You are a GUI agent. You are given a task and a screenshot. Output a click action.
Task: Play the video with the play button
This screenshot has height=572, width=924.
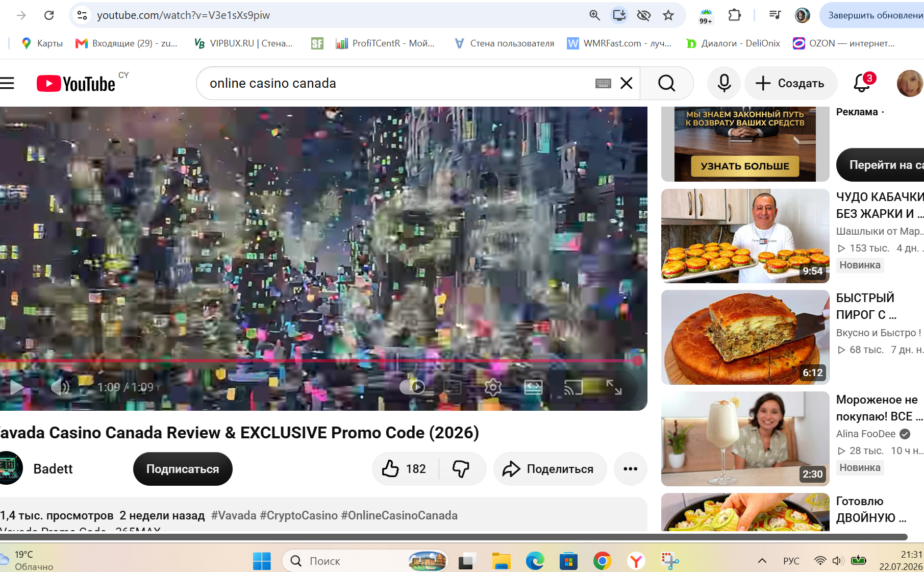(17, 387)
